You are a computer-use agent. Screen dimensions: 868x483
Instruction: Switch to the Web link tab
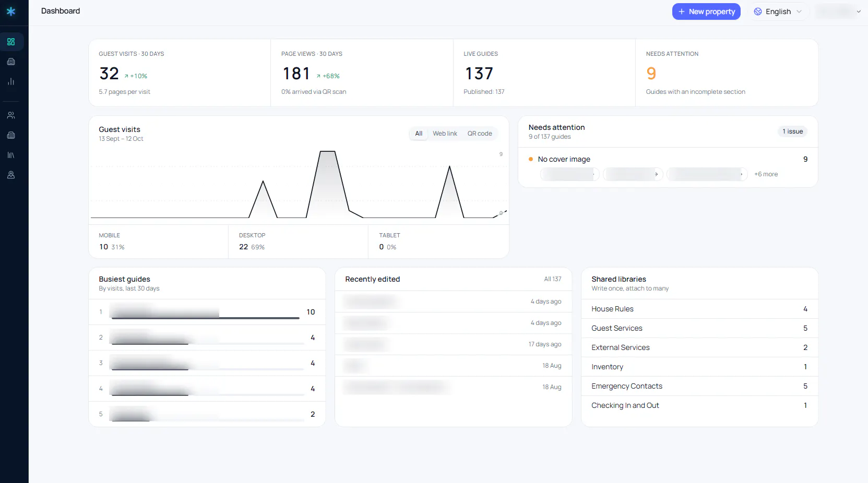445,134
